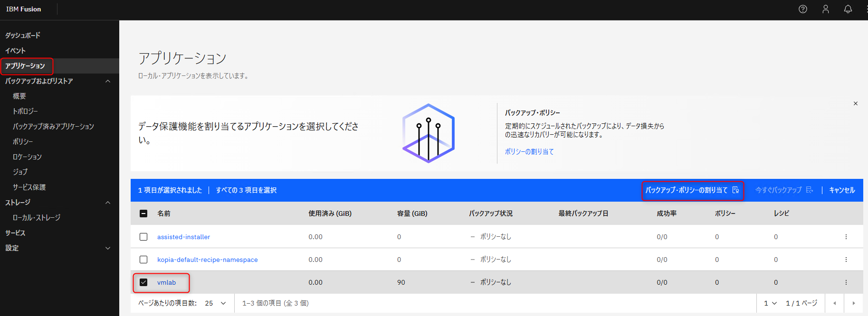This screenshot has width=868, height=316.
Task: Sort by 名前 column header
Action: [164, 214]
